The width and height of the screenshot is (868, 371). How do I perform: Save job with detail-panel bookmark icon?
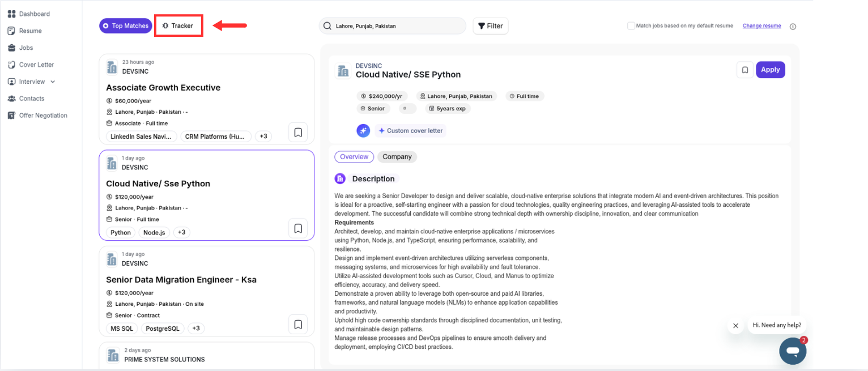point(745,70)
